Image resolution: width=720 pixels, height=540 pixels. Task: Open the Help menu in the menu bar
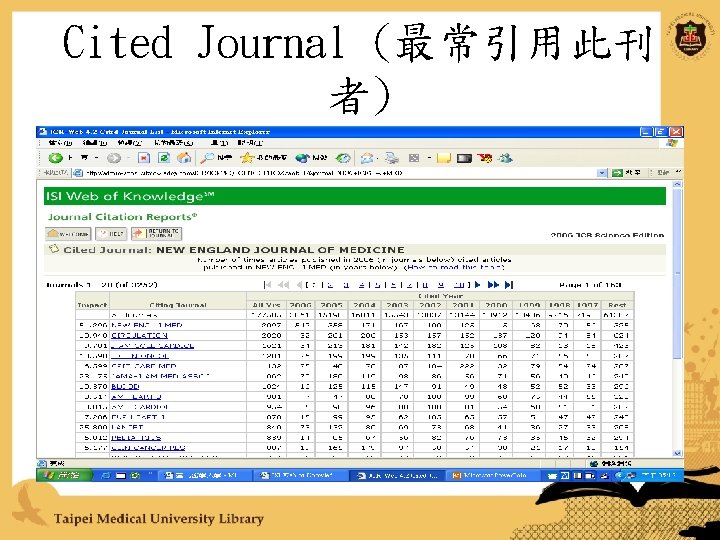[x=251, y=143]
